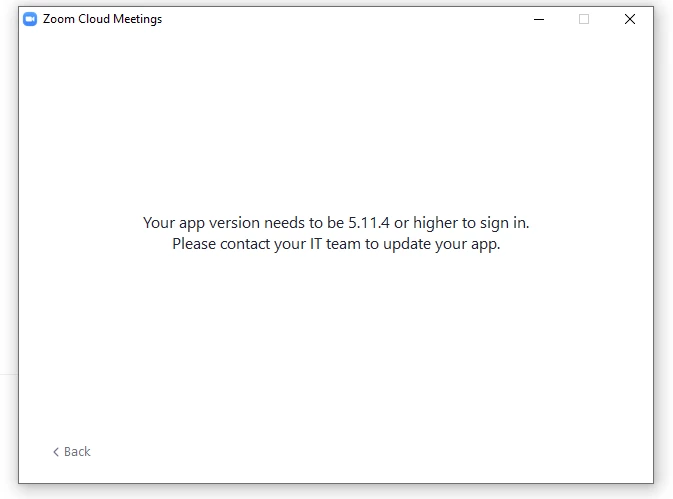Select 'Please contact your IT team' text
673x499 pixels.
coord(266,244)
